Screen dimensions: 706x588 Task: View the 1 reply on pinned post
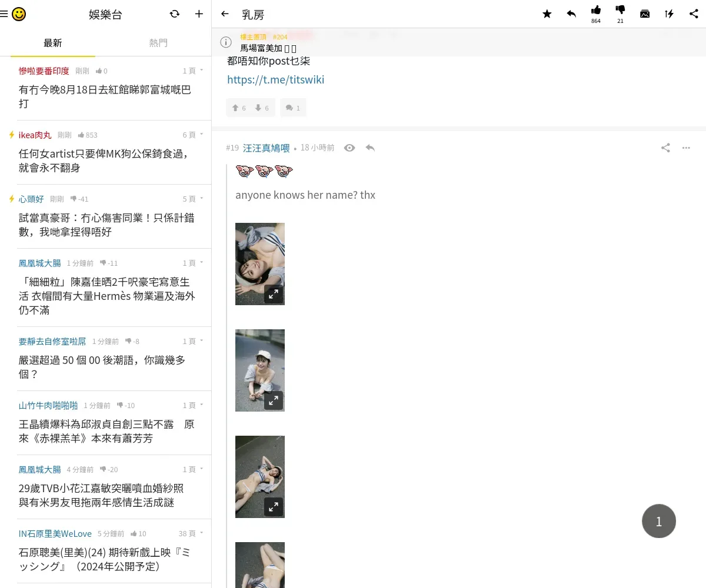click(293, 108)
